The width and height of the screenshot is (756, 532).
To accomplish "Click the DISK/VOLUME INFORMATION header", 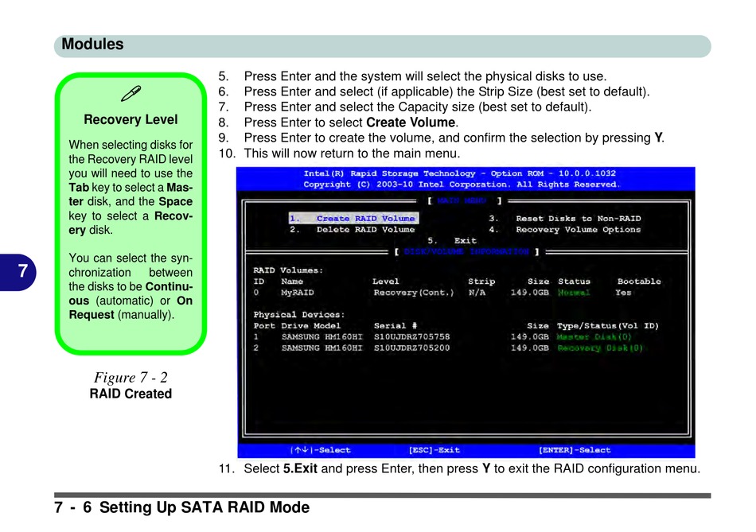I will [466, 251].
